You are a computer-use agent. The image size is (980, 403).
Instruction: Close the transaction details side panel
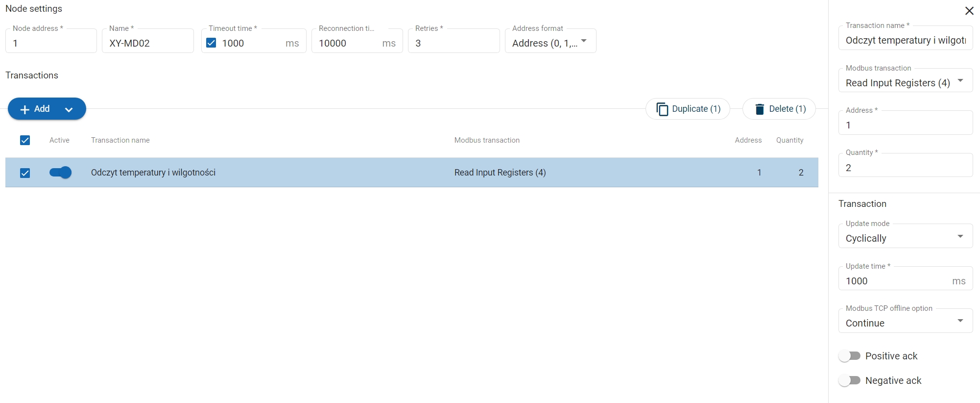969,11
